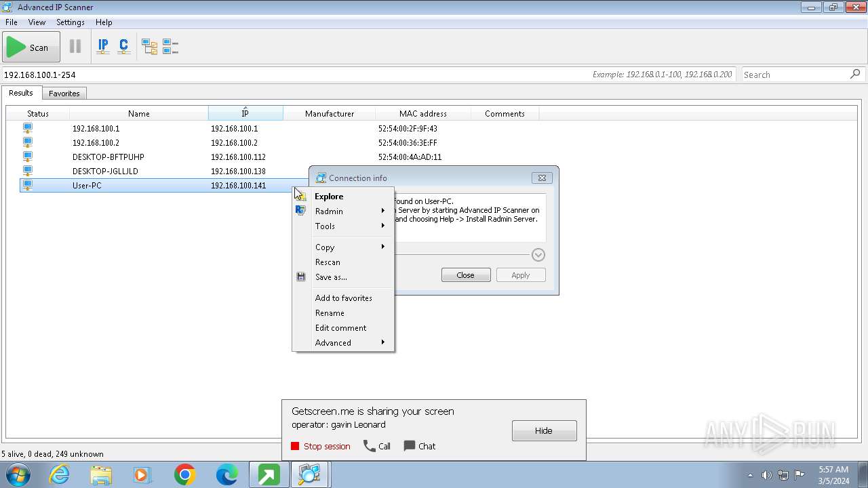This screenshot has width=868, height=488.
Task: Close Connection info with X button
Action: pyautogui.click(x=542, y=178)
